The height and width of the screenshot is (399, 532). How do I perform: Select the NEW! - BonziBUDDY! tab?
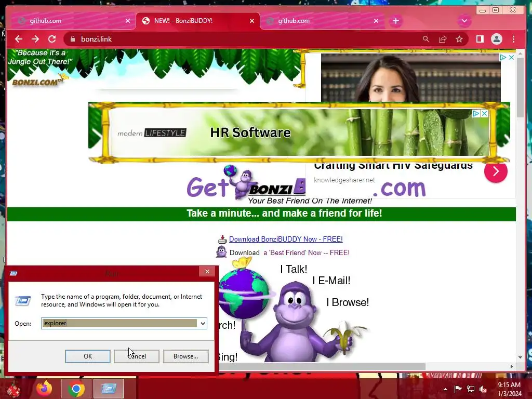198,21
